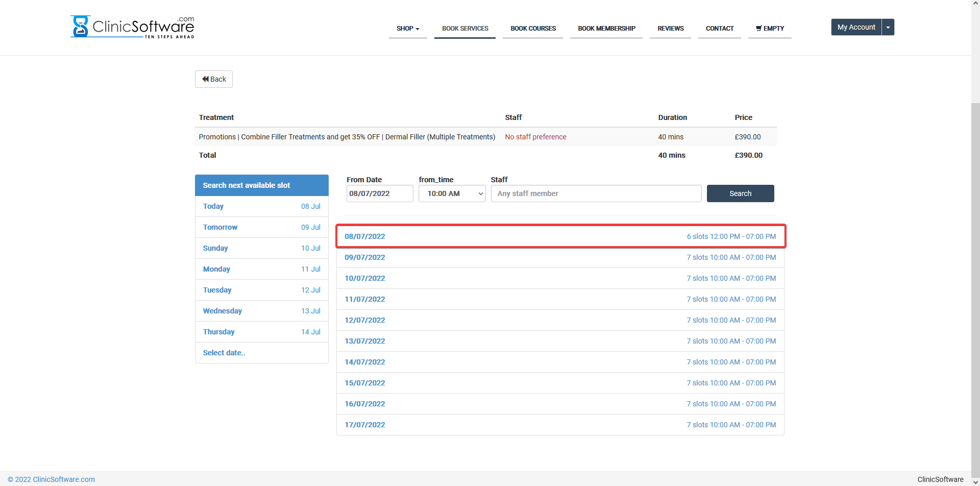Go to Book Membership page
Image resolution: width=980 pixels, height=486 pixels.
click(606, 29)
